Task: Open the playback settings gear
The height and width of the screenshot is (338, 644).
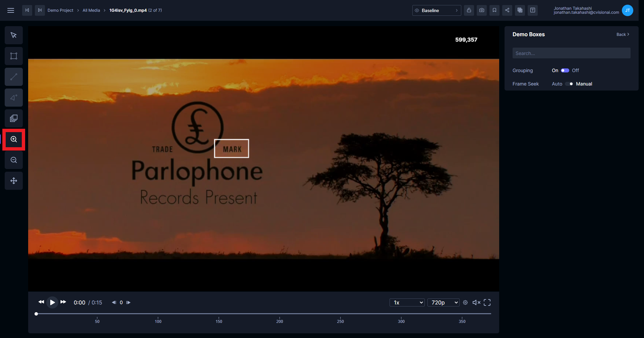Action: click(465, 302)
